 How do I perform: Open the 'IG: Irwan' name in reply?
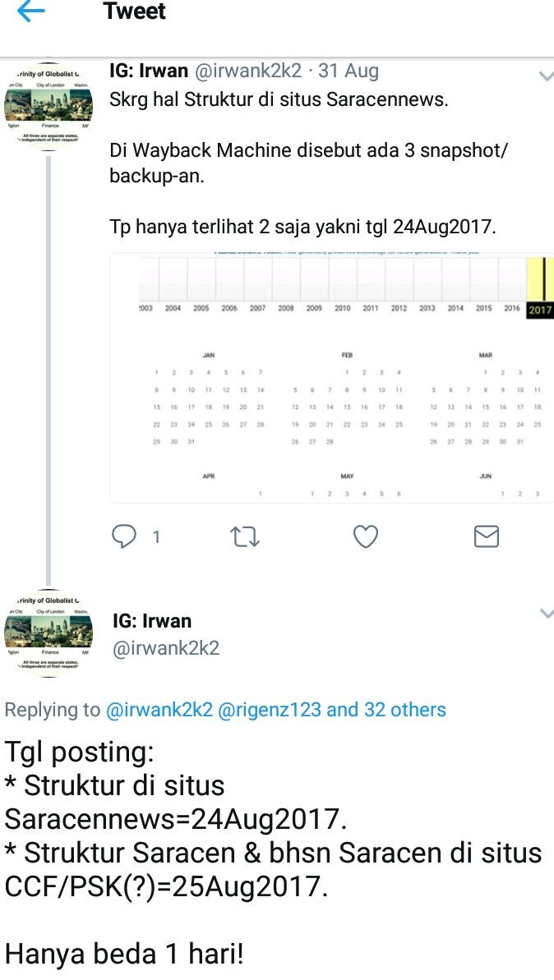tap(152, 621)
